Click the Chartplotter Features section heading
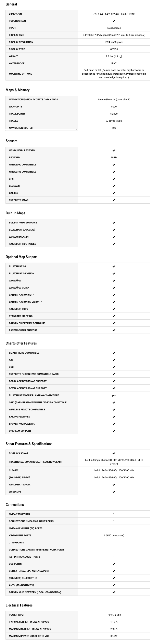Image resolution: width=153 pixels, height=644 pixels. point(21,343)
